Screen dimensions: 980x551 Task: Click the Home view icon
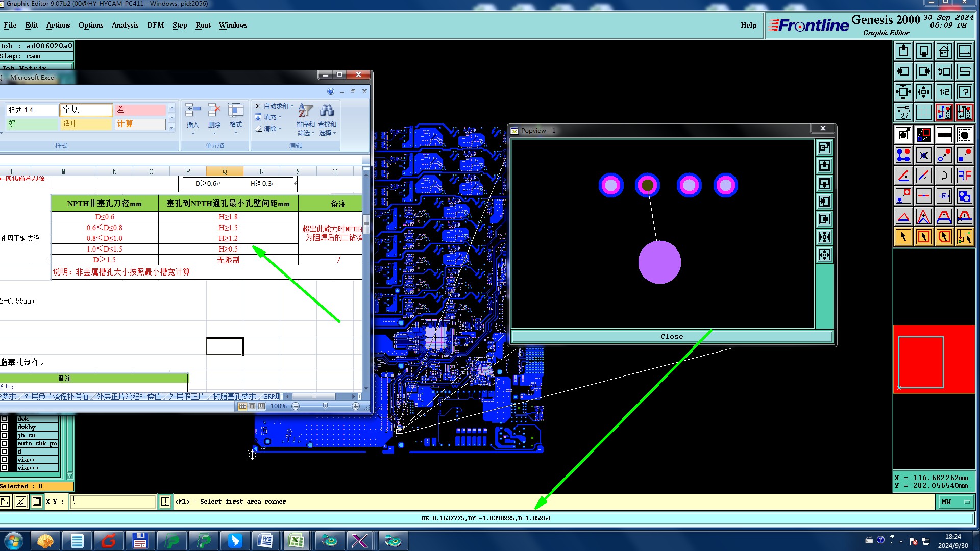pos(944,51)
